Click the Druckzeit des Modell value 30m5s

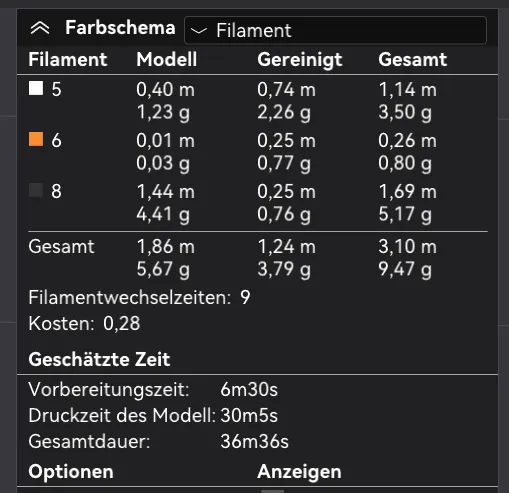coord(249,415)
